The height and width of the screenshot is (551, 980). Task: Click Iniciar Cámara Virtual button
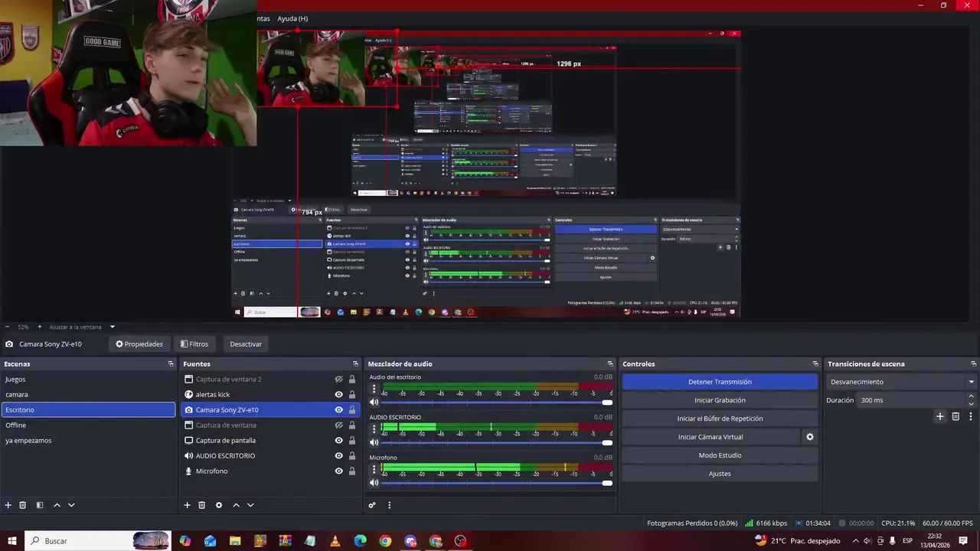(710, 437)
